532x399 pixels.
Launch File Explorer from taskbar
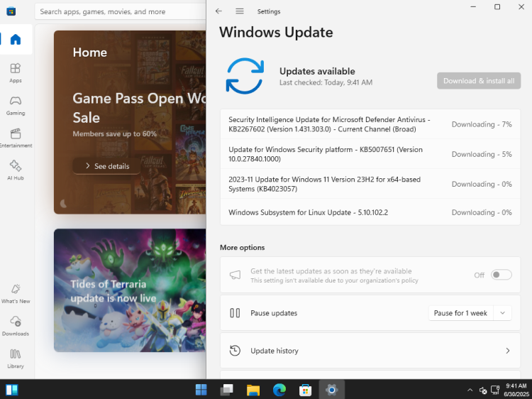(x=253, y=390)
